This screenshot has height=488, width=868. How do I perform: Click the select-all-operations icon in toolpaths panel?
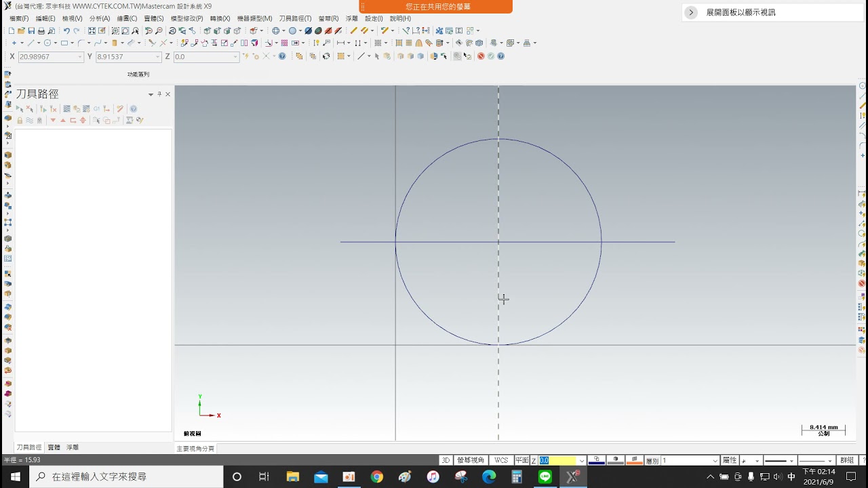pyautogui.click(x=20, y=108)
